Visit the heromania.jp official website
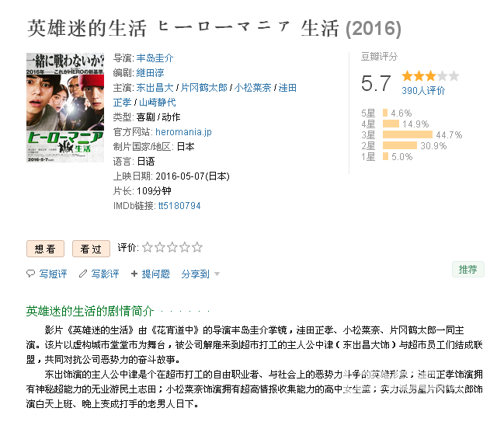504x422 pixels. (x=183, y=132)
